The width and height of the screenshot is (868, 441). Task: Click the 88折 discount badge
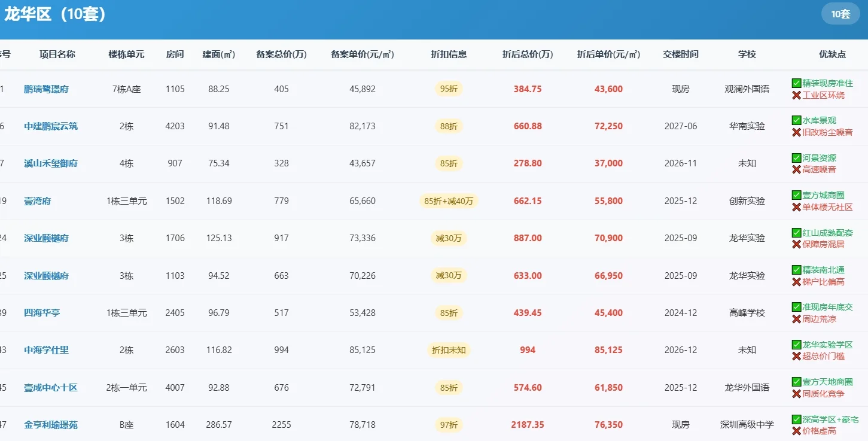(449, 126)
